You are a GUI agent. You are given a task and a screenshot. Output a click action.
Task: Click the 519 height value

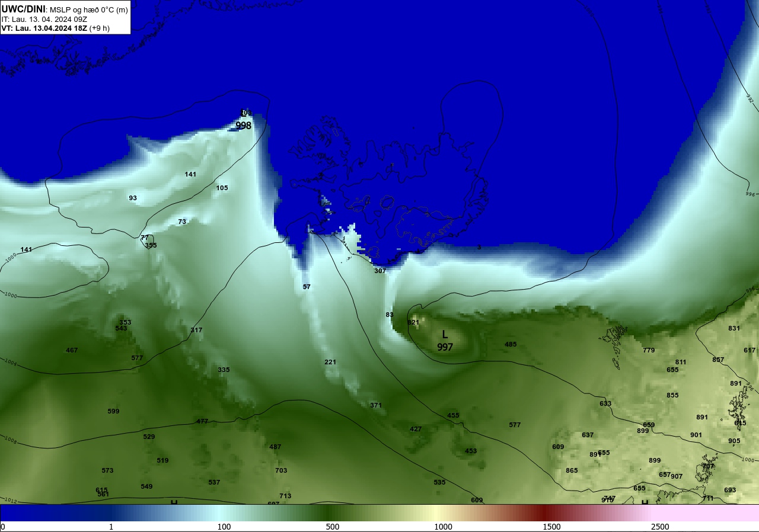pyautogui.click(x=162, y=460)
